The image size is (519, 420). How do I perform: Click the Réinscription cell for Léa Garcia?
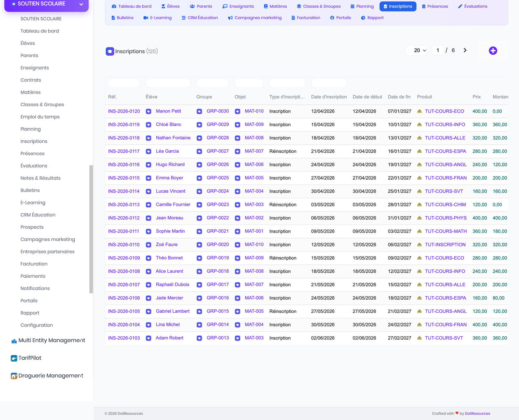coord(283,151)
